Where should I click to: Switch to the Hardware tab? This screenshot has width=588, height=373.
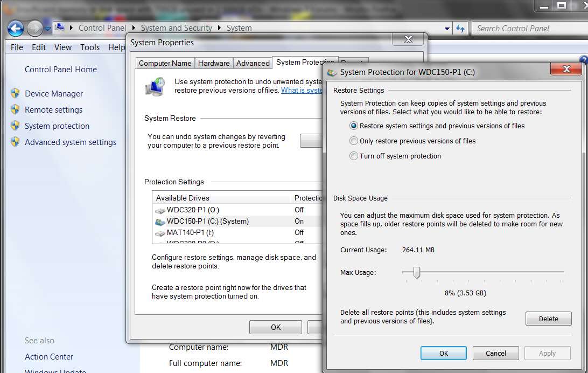(x=214, y=63)
